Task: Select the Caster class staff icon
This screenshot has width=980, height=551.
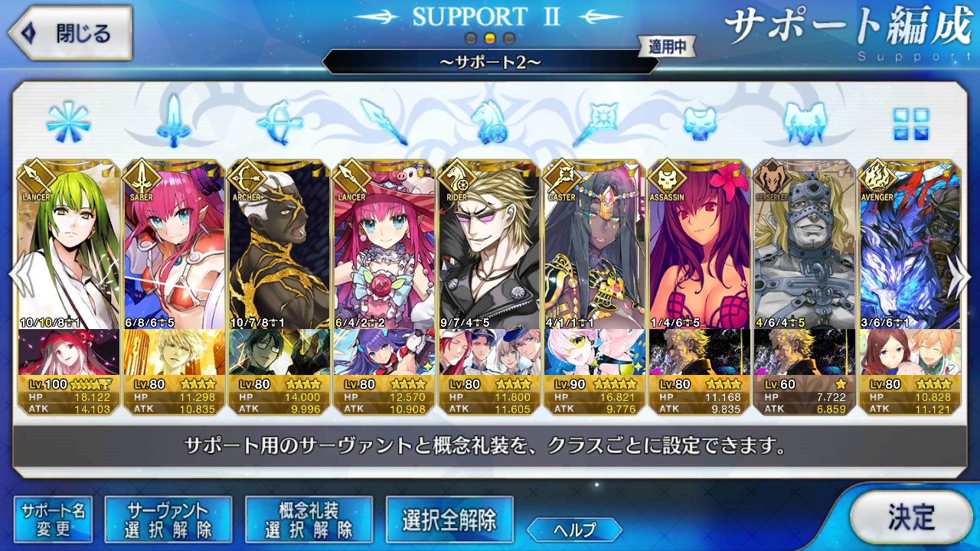Action: pyautogui.click(x=594, y=122)
